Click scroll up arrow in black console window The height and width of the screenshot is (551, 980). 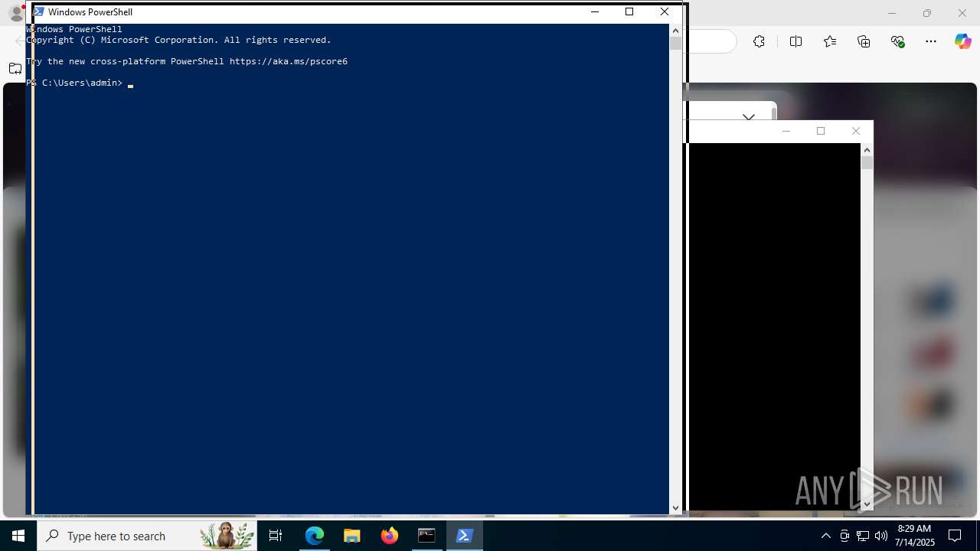[x=867, y=150]
